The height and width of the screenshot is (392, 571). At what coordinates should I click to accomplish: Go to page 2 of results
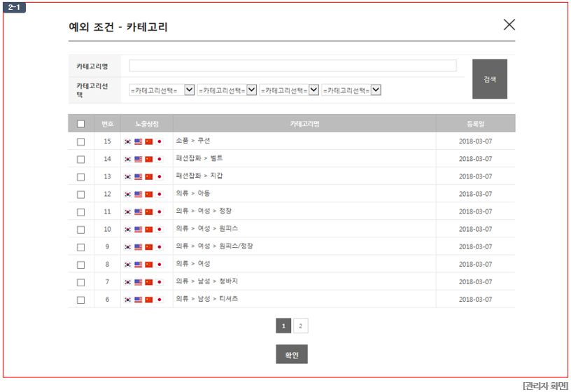point(300,325)
